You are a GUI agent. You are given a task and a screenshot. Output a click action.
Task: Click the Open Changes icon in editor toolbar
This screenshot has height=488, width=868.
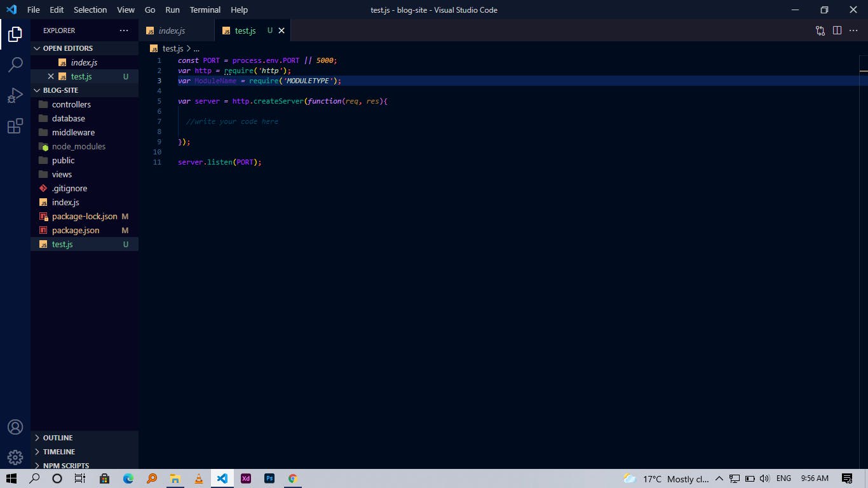pyautogui.click(x=820, y=30)
